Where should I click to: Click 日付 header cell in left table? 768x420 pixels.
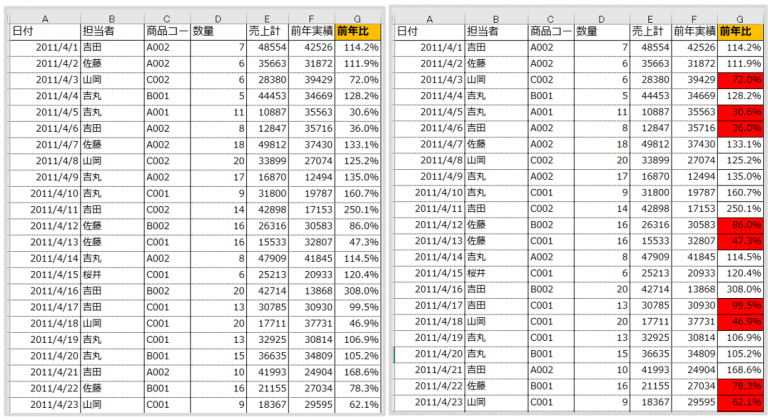pos(45,31)
